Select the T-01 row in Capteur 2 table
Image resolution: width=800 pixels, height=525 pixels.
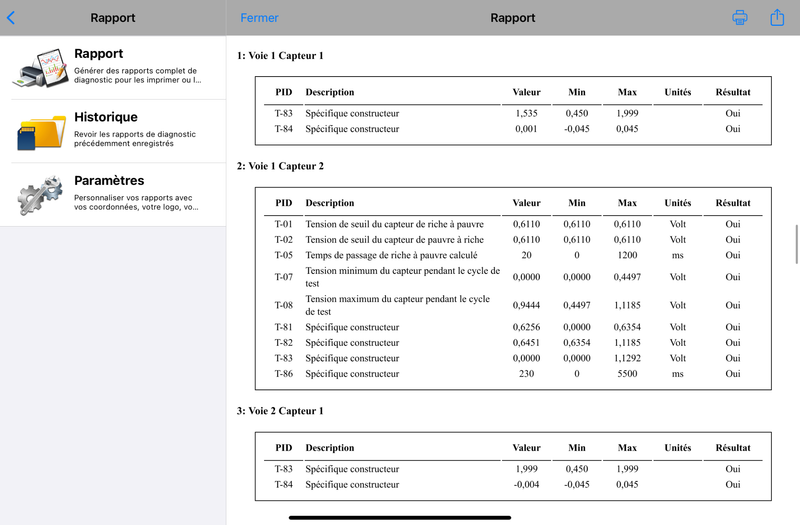click(512, 224)
